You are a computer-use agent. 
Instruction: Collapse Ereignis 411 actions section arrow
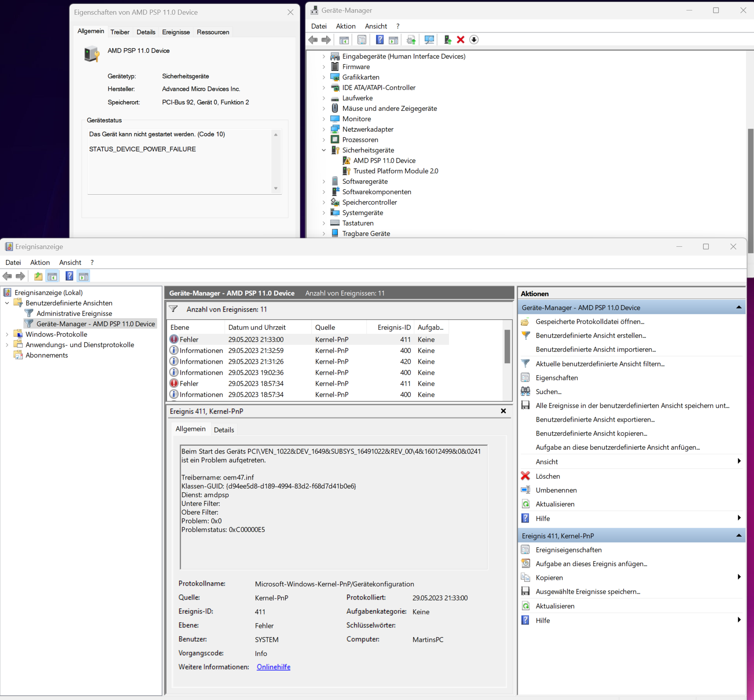[739, 536]
